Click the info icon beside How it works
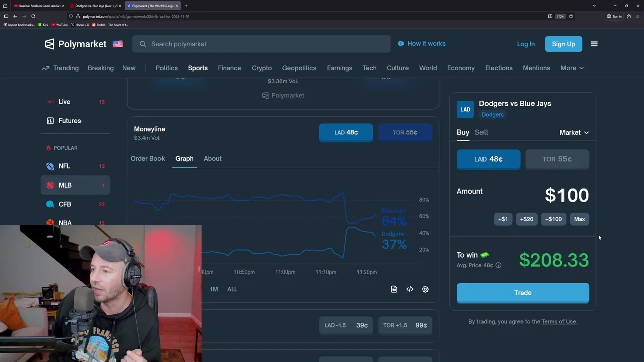The height and width of the screenshot is (362, 644). tap(401, 44)
